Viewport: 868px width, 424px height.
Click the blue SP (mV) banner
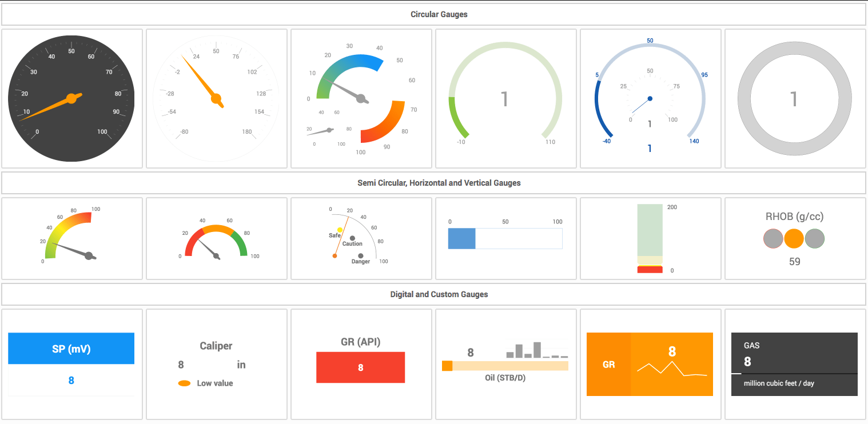71,349
